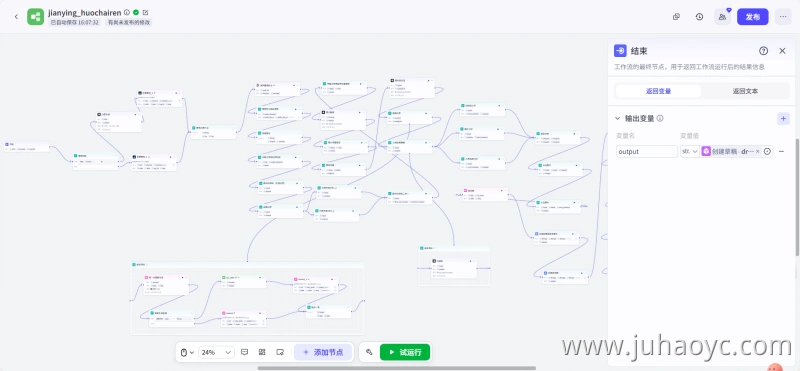Click the output variable name field
The image size is (800, 371).
647,152
